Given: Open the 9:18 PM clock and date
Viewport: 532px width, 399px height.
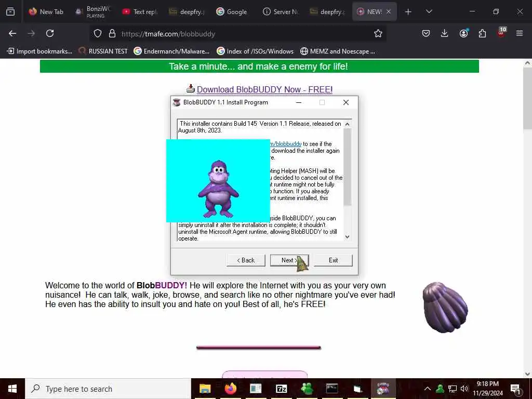Looking at the screenshot, I should point(488,389).
